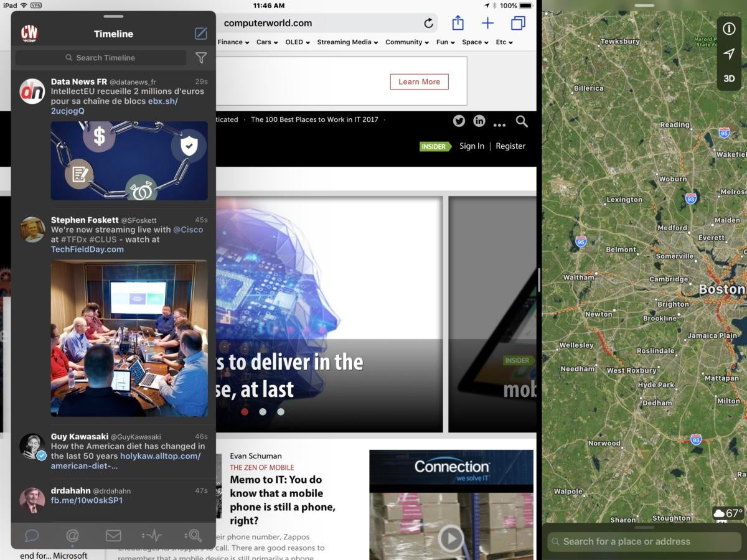This screenshot has width=747, height=560.
Task: Open Stephen Foskett profile avatar
Action: 32,230
